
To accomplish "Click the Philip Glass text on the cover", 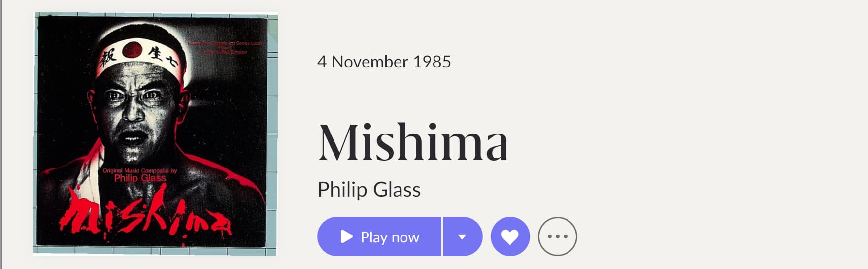I will coord(140,178).
